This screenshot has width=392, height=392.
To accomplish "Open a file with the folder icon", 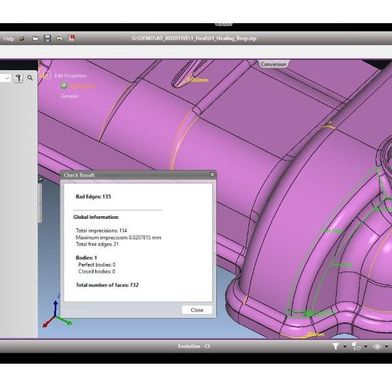I will pyautogui.click(x=35, y=39).
